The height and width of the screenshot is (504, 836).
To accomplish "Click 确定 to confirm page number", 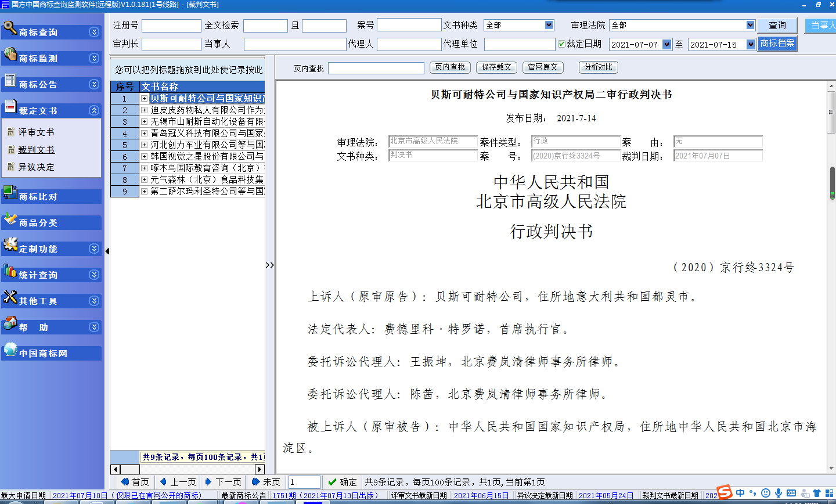I will pyautogui.click(x=342, y=482).
